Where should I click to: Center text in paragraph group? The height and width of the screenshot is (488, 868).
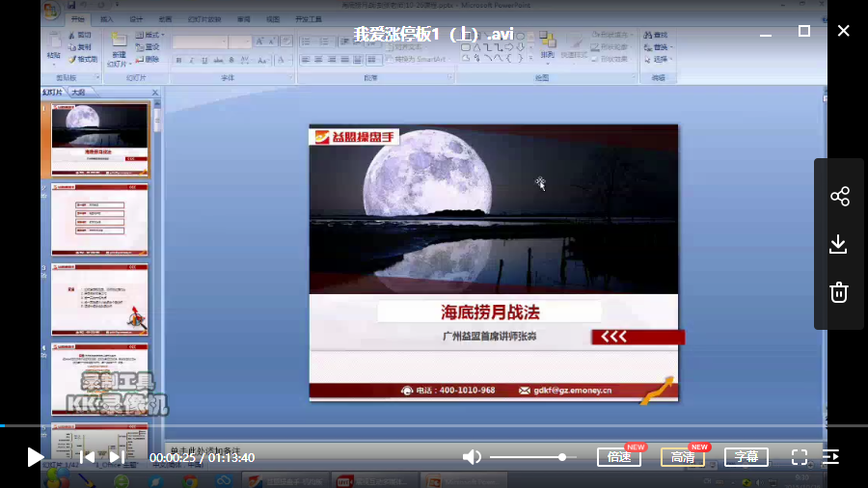tap(318, 59)
